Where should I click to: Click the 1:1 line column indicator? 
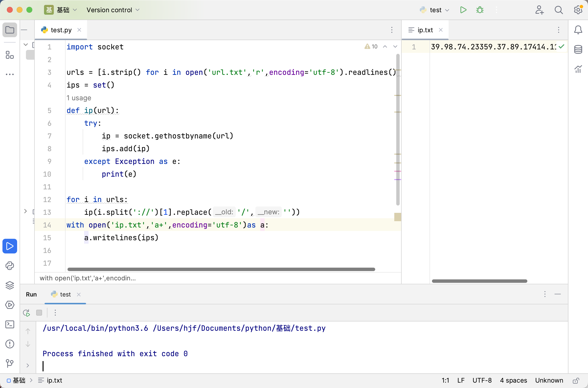pos(445,380)
